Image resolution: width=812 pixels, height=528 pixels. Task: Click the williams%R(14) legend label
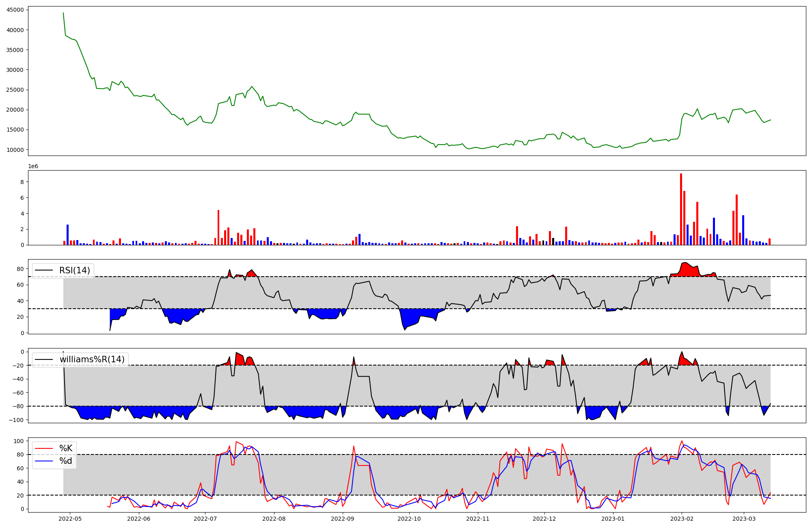pyautogui.click(x=92, y=359)
